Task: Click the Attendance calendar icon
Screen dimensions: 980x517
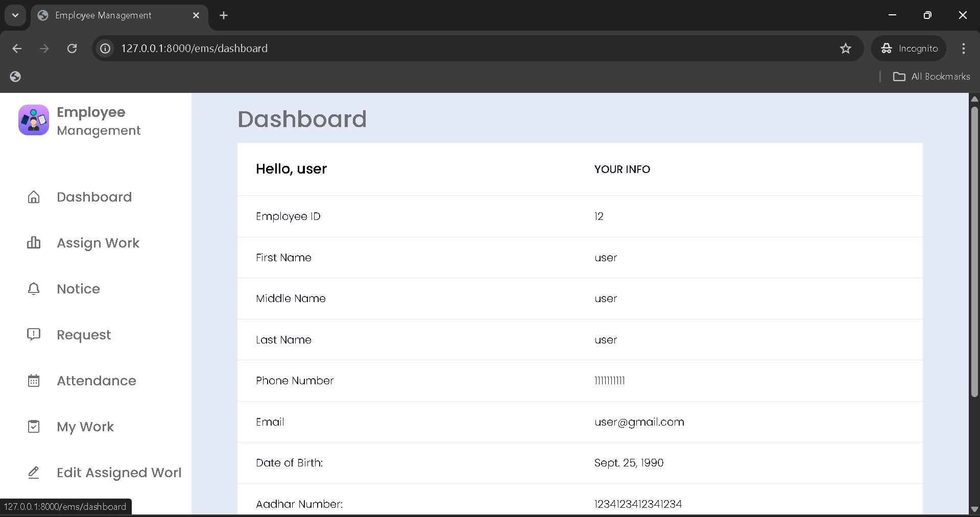Action: [x=34, y=381]
